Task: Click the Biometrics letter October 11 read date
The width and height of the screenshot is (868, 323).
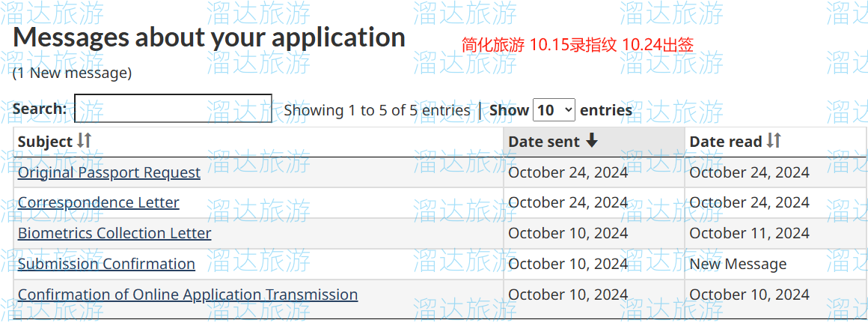Action: (x=750, y=232)
